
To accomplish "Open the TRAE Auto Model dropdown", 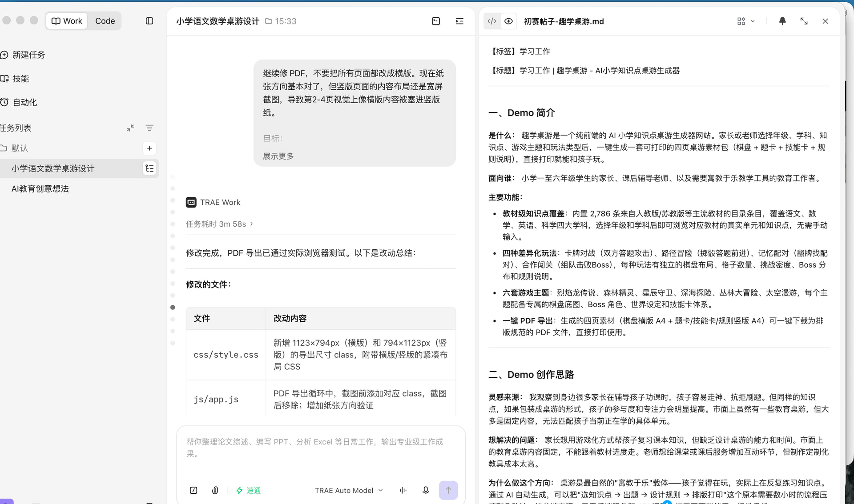I will (349, 490).
